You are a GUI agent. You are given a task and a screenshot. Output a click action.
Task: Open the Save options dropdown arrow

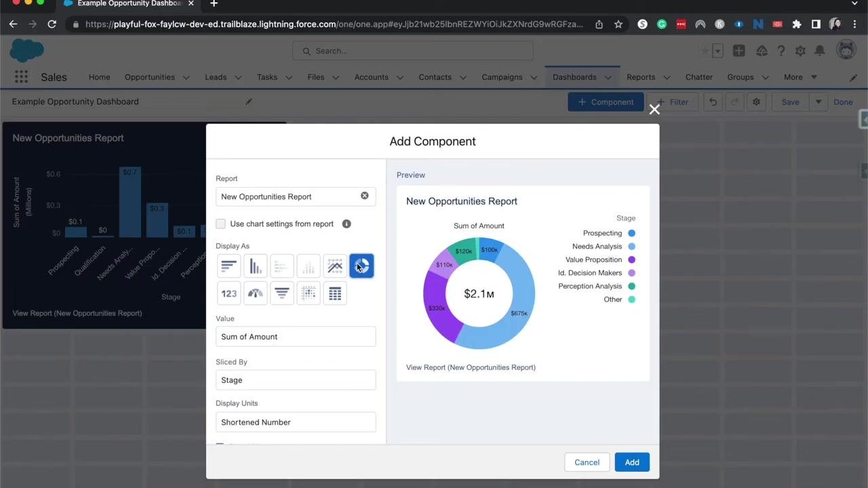point(818,102)
